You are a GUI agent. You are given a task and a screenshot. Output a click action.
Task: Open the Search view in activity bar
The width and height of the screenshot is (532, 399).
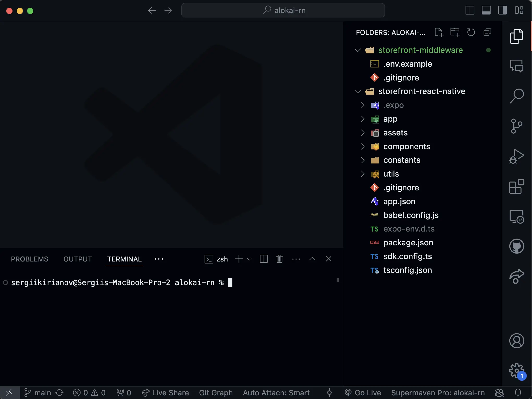pyautogui.click(x=516, y=96)
